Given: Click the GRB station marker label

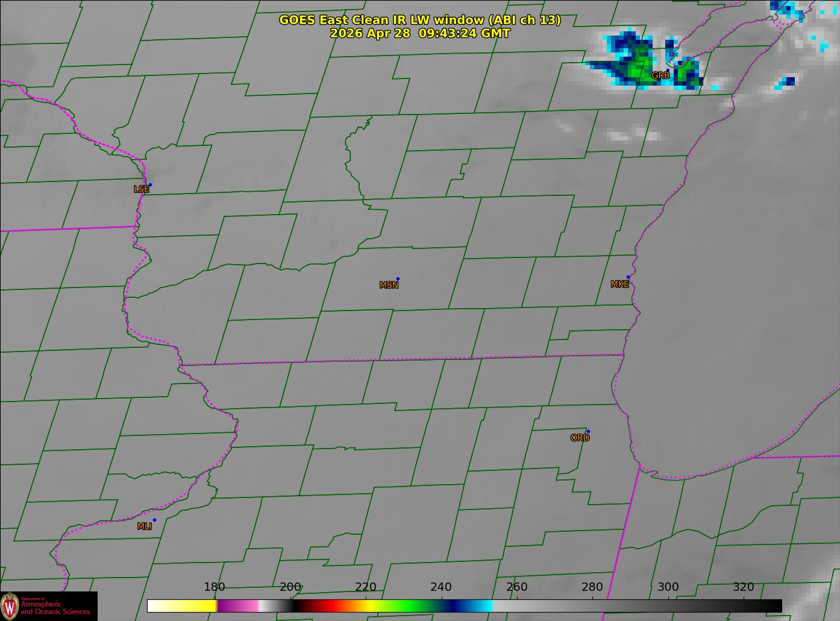Looking at the screenshot, I should (x=660, y=76).
